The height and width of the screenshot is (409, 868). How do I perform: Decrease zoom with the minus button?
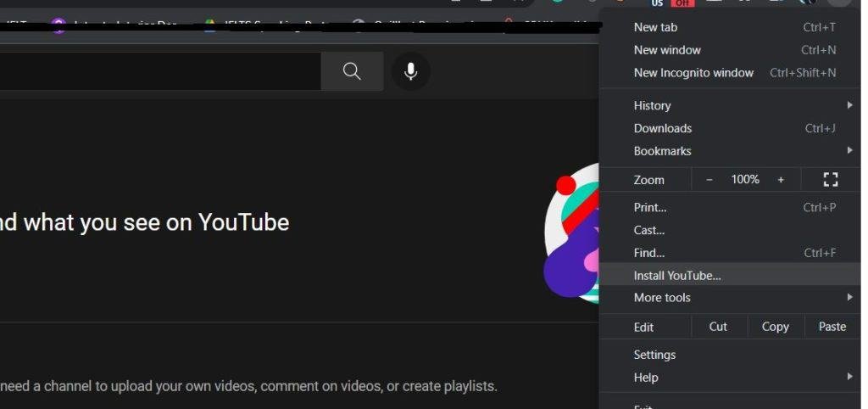click(x=709, y=180)
